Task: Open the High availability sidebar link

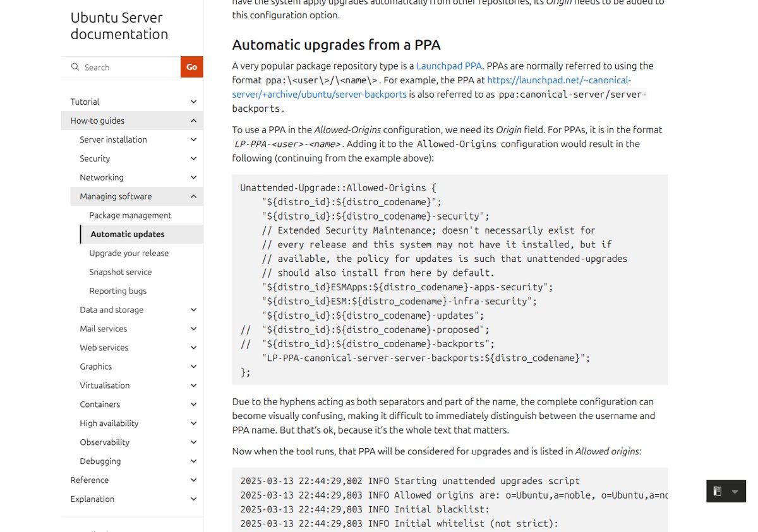Action: coord(109,423)
